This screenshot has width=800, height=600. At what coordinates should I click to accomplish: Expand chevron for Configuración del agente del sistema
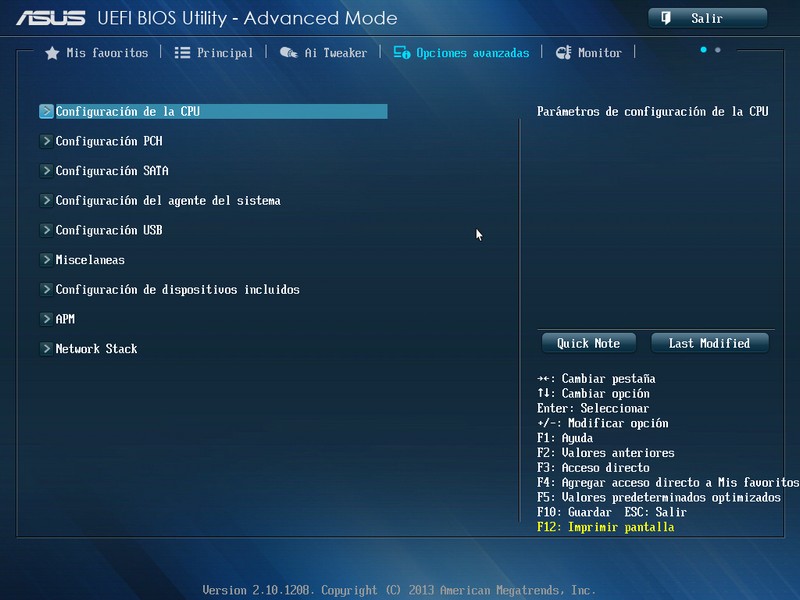(x=46, y=200)
